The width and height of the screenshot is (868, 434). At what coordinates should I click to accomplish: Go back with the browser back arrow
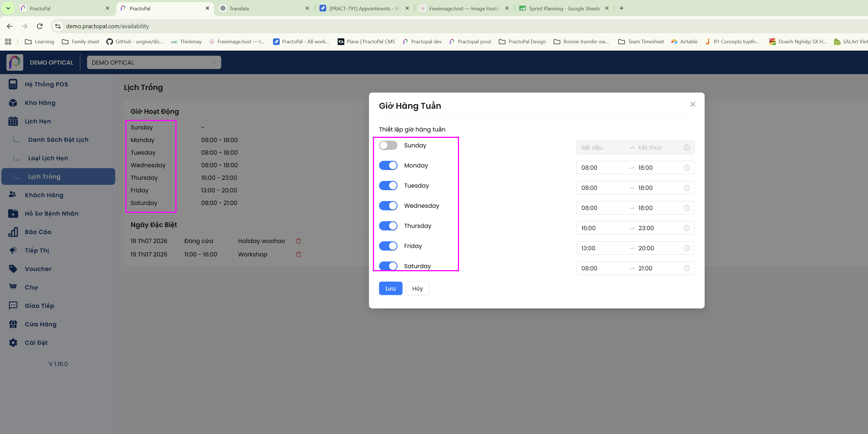click(10, 26)
